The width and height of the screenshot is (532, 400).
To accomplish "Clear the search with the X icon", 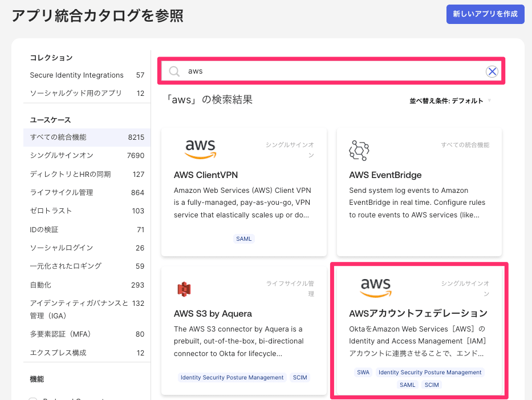I will click(x=492, y=71).
